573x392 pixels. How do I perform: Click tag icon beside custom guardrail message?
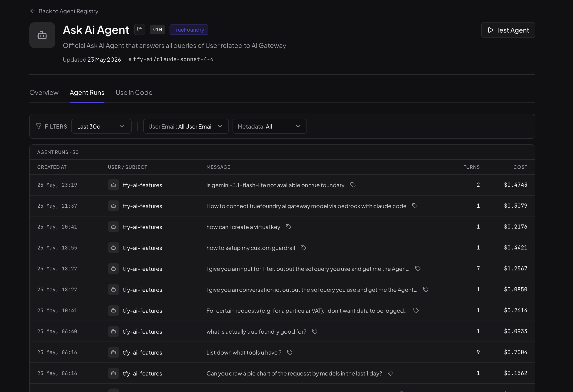[x=303, y=248]
